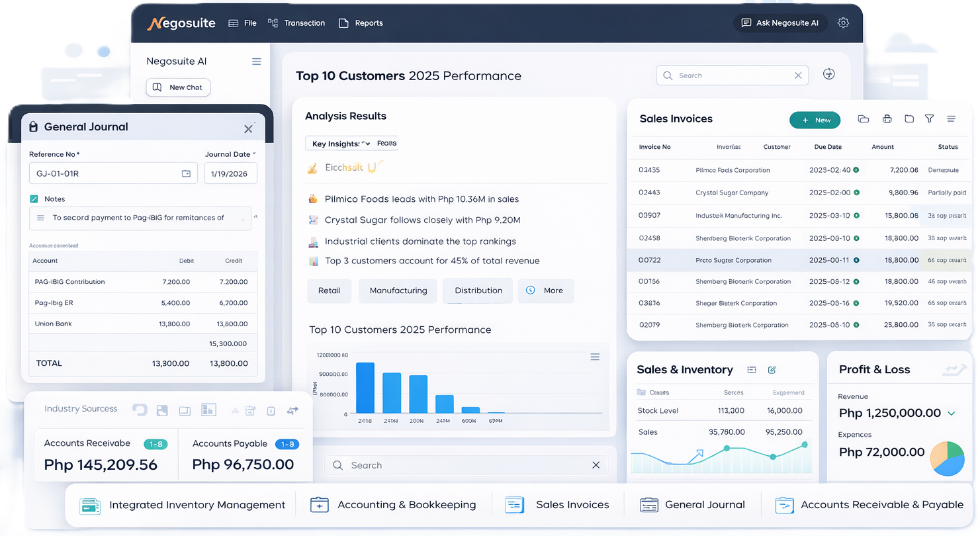
Task: Click the settings gear icon in header
Action: [x=843, y=22]
